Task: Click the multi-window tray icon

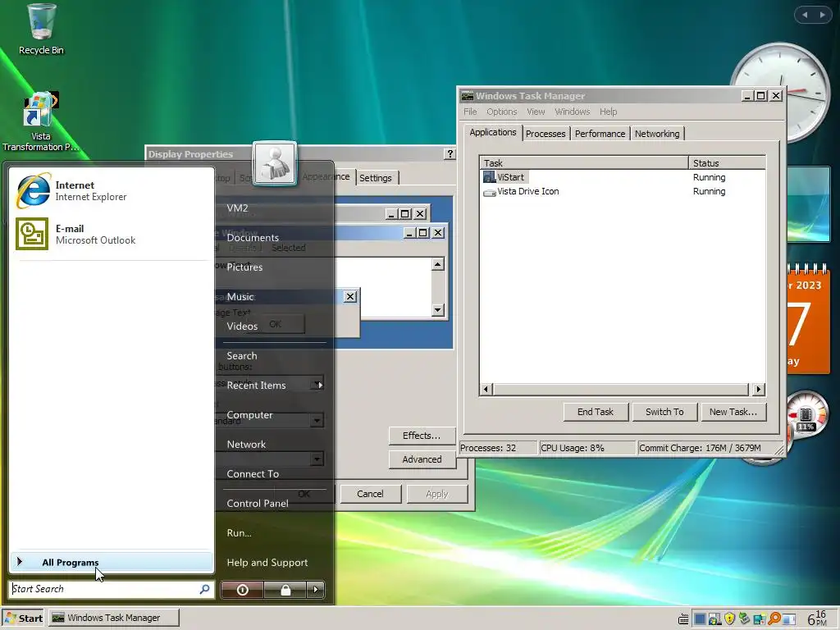Action: pyautogui.click(x=759, y=619)
